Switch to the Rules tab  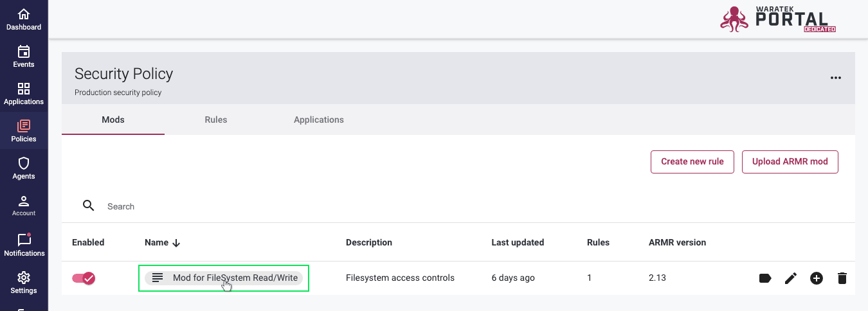pyautogui.click(x=216, y=120)
